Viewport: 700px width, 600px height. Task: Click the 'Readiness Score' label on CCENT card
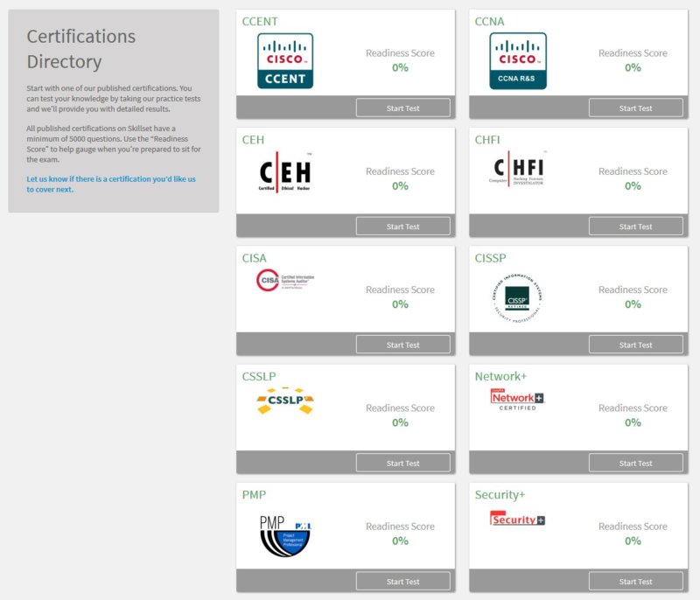[400, 53]
